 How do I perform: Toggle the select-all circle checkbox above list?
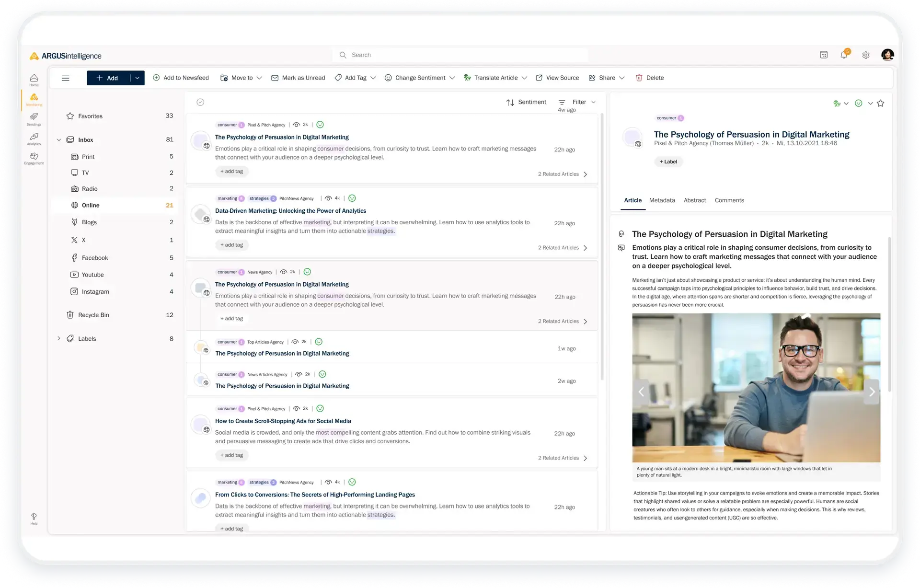coord(200,102)
